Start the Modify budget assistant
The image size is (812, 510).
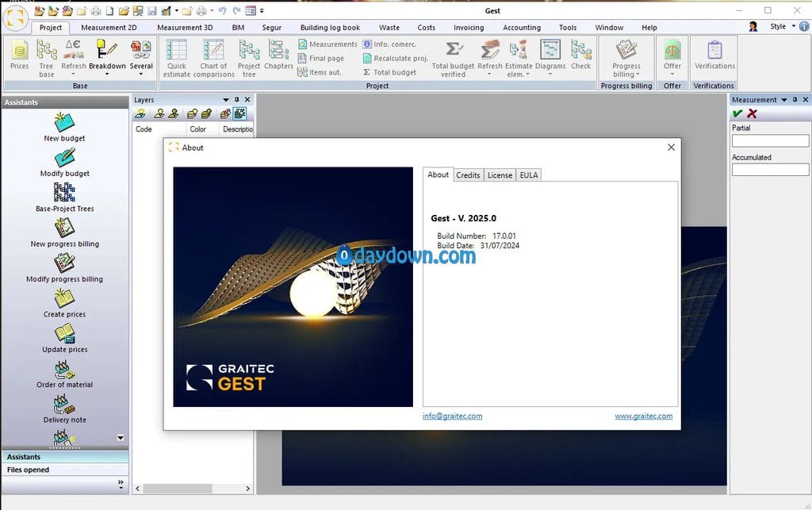click(x=65, y=162)
